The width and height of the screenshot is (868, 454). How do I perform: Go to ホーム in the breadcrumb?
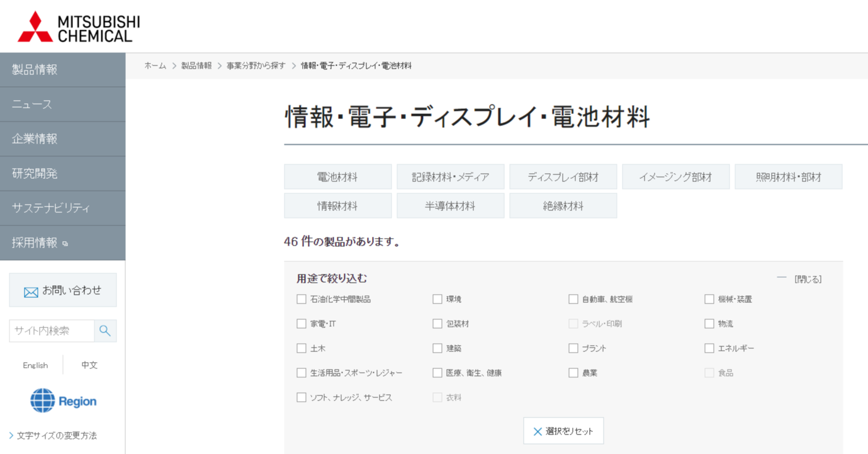click(x=155, y=65)
